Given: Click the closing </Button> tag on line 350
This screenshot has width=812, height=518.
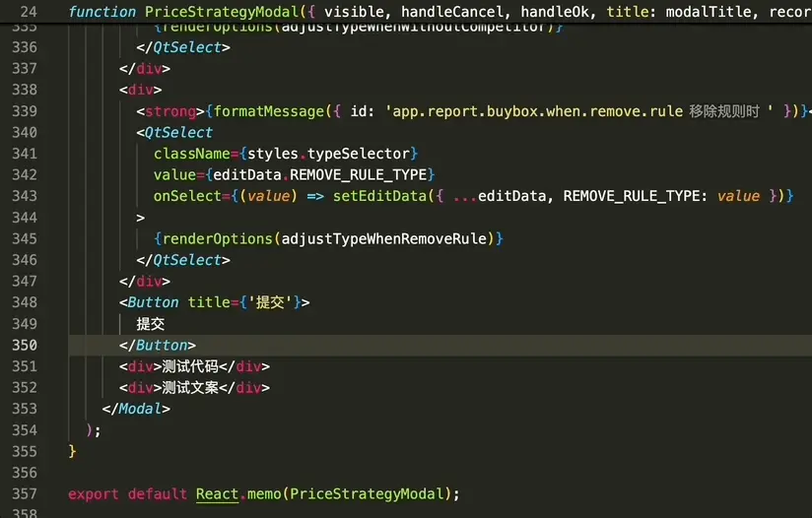Looking at the screenshot, I should 158,345.
